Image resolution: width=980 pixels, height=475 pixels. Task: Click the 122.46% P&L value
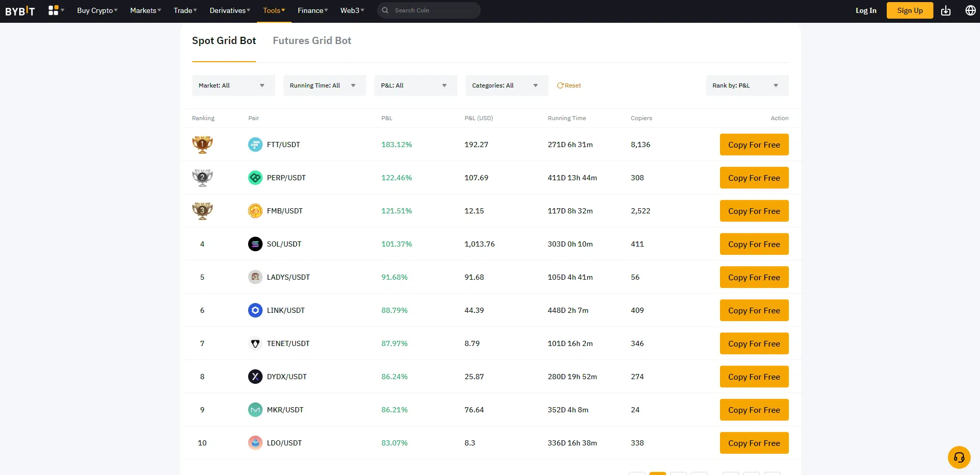coord(397,178)
